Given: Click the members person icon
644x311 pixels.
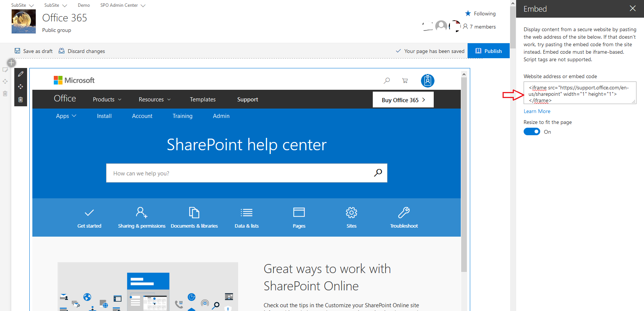Looking at the screenshot, I should pyautogui.click(x=465, y=27).
